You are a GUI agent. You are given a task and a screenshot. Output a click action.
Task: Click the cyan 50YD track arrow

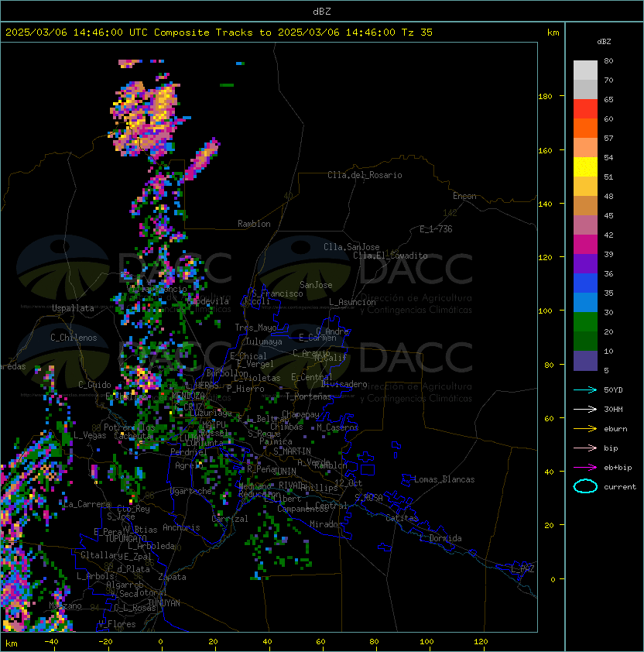click(x=585, y=389)
